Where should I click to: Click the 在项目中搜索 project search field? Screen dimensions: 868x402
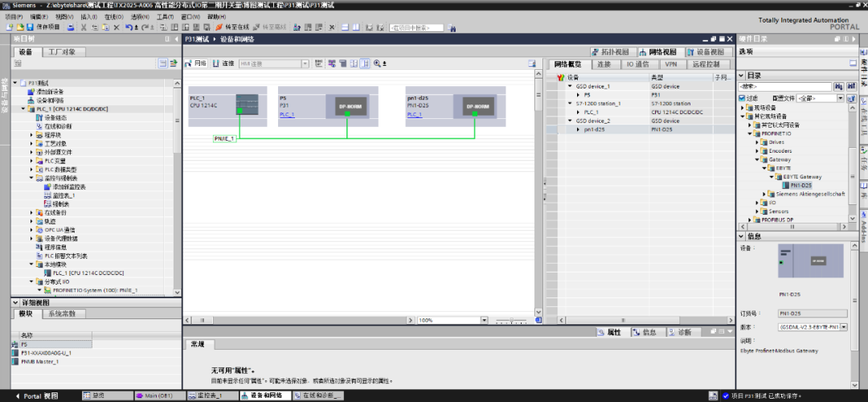417,27
